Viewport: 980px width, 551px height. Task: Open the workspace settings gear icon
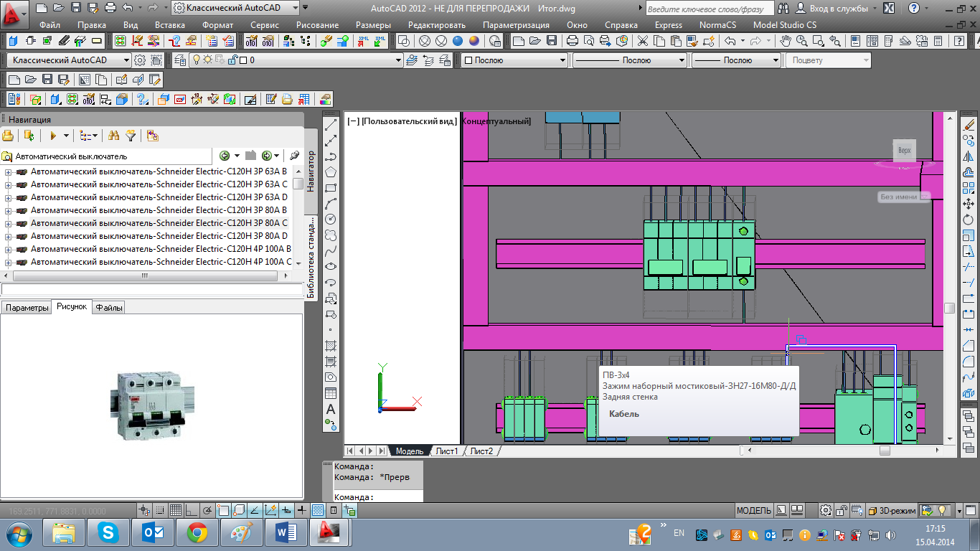pyautogui.click(x=140, y=60)
